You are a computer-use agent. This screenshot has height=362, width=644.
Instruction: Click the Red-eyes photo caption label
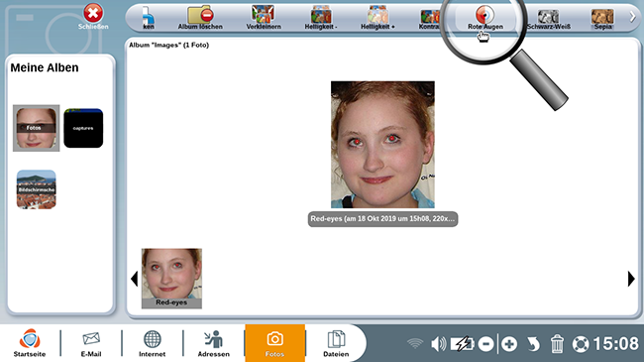pyautogui.click(x=382, y=219)
